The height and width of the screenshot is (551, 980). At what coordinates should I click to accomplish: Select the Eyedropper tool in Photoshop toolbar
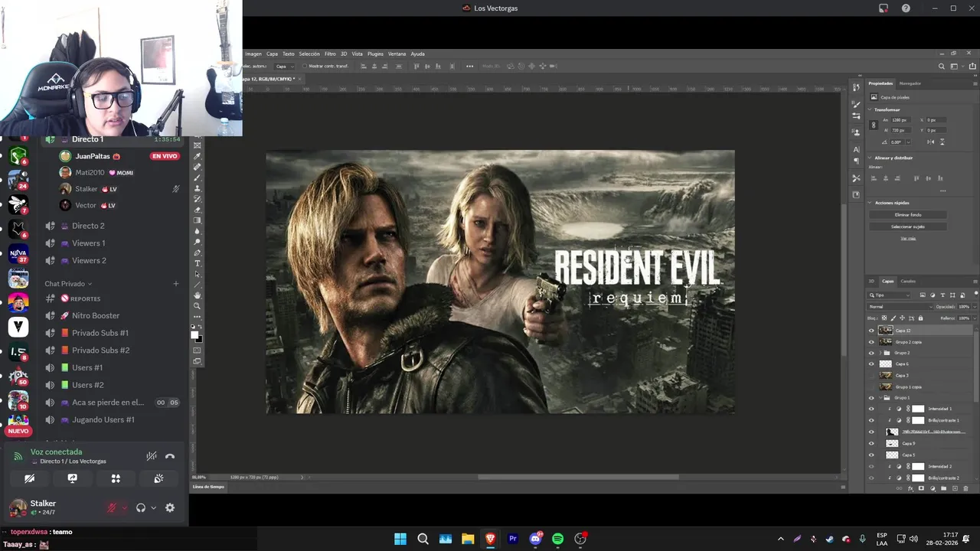tap(197, 156)
